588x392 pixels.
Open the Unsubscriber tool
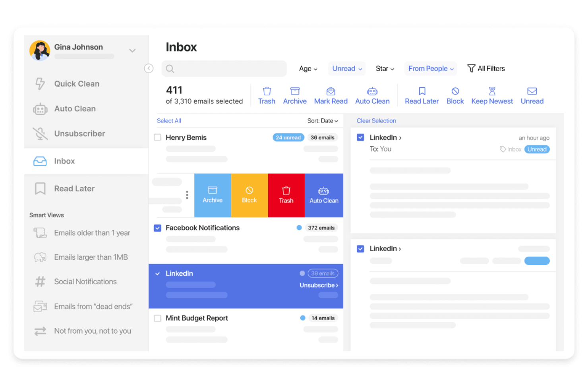tap(79, 133)
